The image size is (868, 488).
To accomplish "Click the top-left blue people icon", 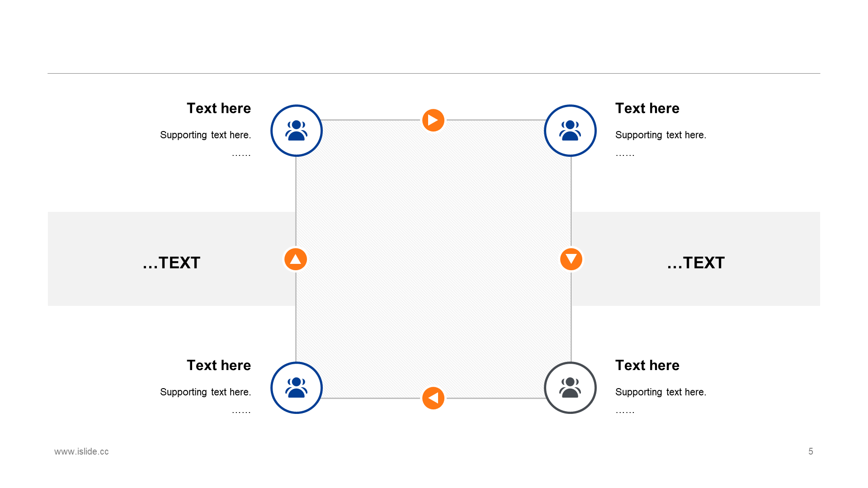I will click(x=296, y=131).
